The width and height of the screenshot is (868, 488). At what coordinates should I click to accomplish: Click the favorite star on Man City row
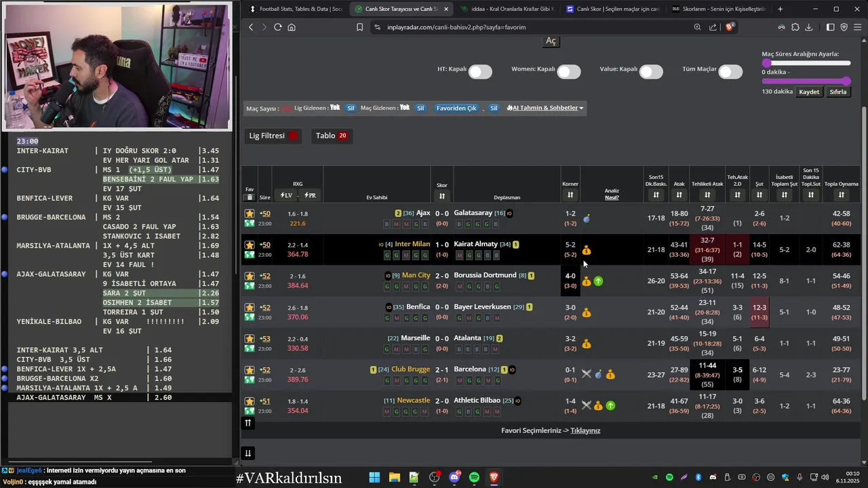click(250, 276)
